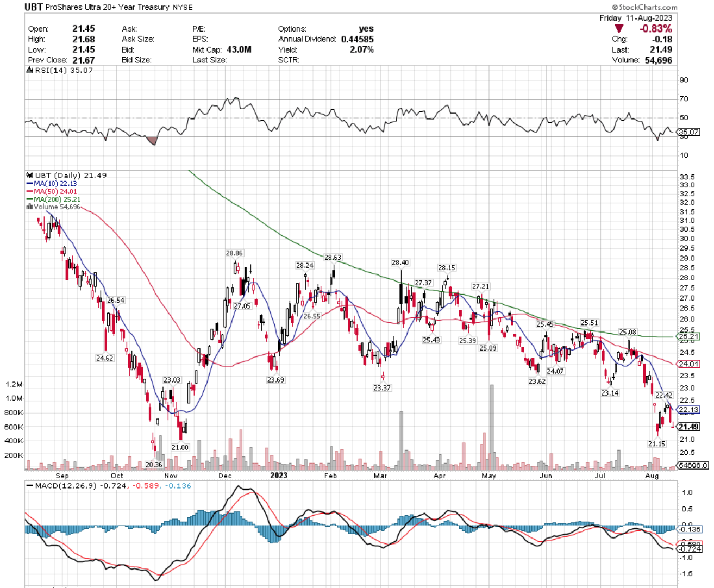Click the MACD(12,26,9) legend label
The height and width of the screenshot is (588, 714).
65,486
